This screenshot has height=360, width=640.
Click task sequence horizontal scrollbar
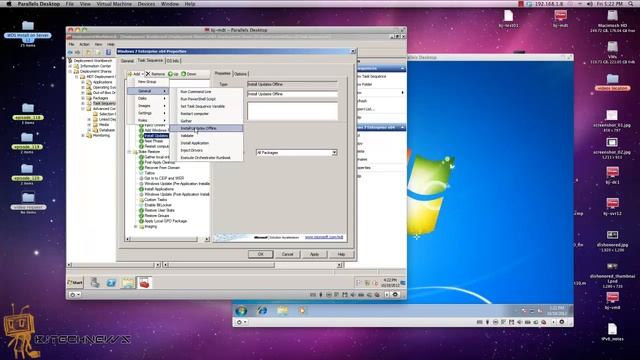point(167,239)
